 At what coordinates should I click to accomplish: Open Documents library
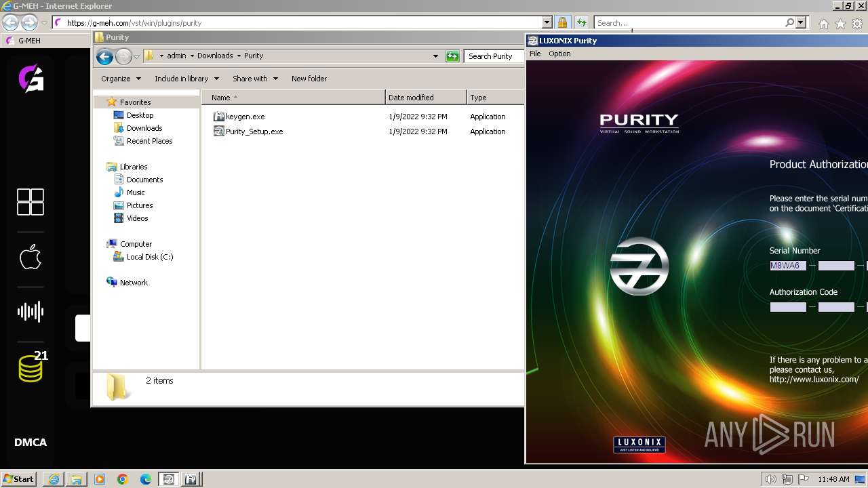[x=144, y=180]
